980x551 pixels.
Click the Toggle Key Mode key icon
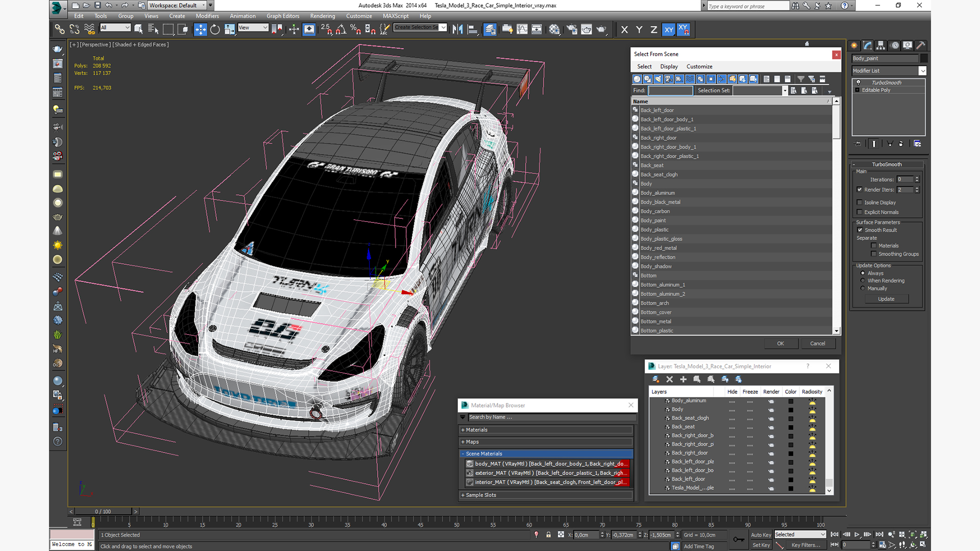click(738, 539)
